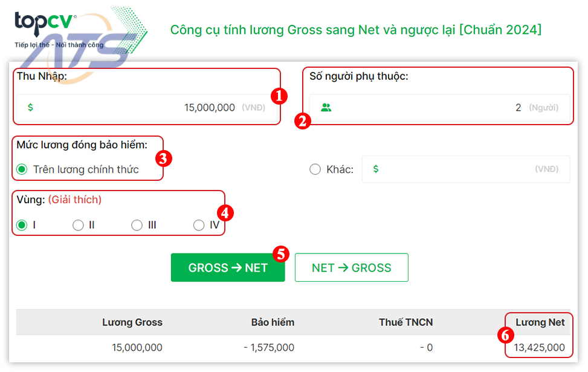Viewport: 588px width, 372px height.
Task: Click the Thuế TNCN column header
Action: pos(405,322)
